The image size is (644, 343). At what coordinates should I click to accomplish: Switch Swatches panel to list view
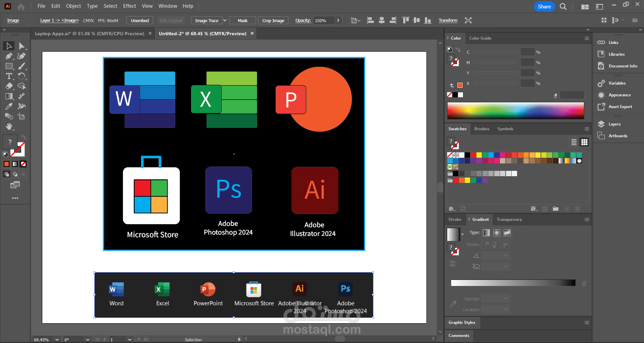[x=574, y=142]
